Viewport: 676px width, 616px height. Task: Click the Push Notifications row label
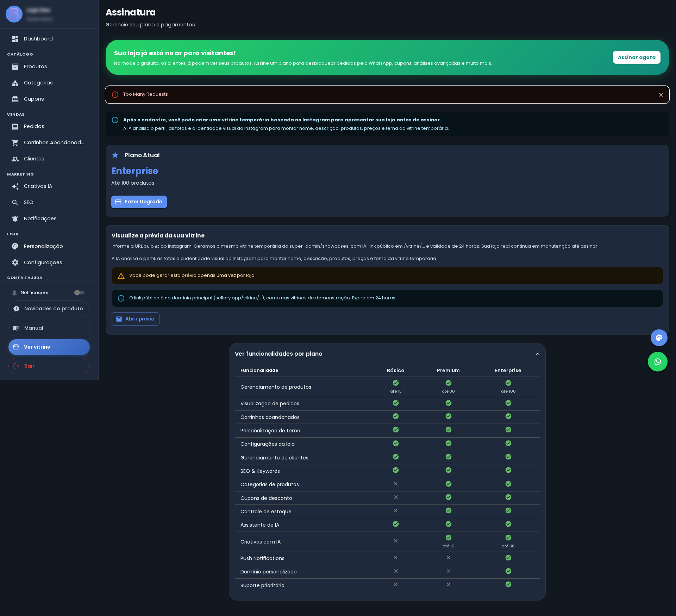[x=262, y=558]
